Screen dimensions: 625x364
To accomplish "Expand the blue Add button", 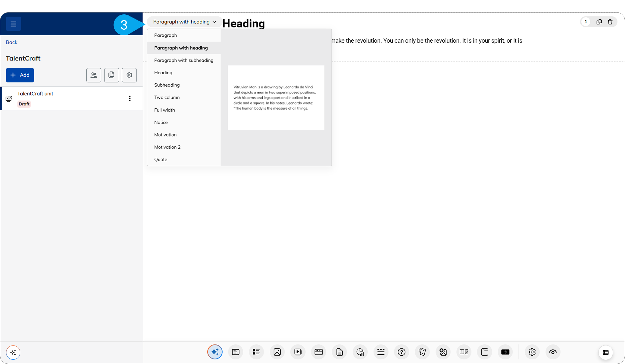I will [x=20, y=75].
